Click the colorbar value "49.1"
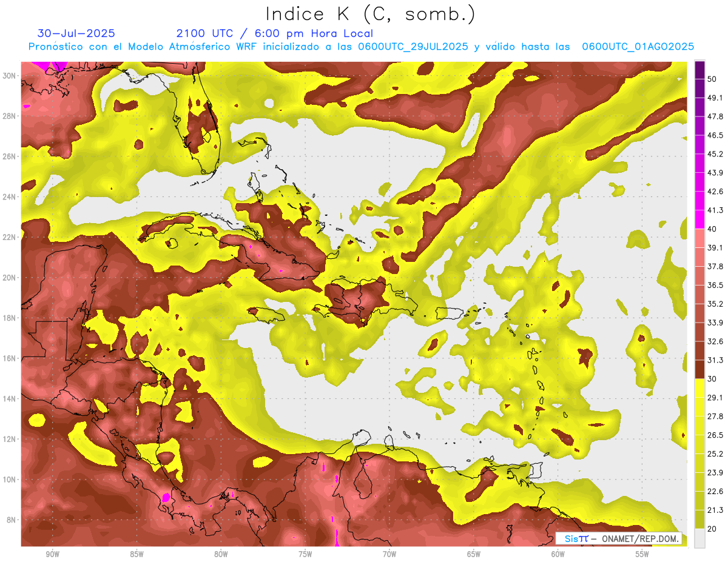The height and width of the screenshot is (562, 728). (x=715, y=98)
